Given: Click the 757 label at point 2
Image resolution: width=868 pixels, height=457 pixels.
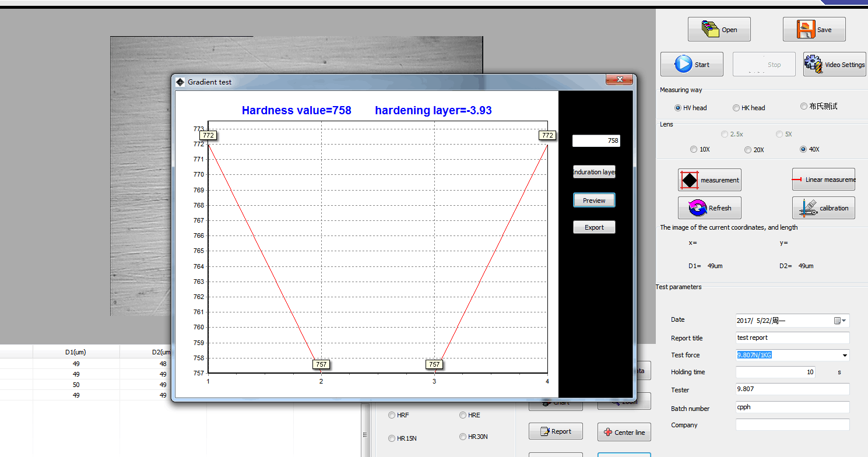Looking at the screenshot, I should click(321, 364).
